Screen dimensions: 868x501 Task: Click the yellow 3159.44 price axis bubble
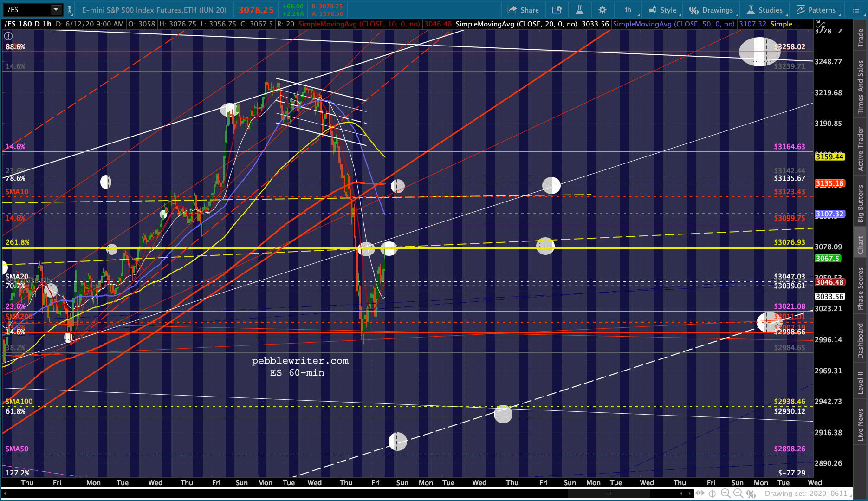click(x=829, y=156)
